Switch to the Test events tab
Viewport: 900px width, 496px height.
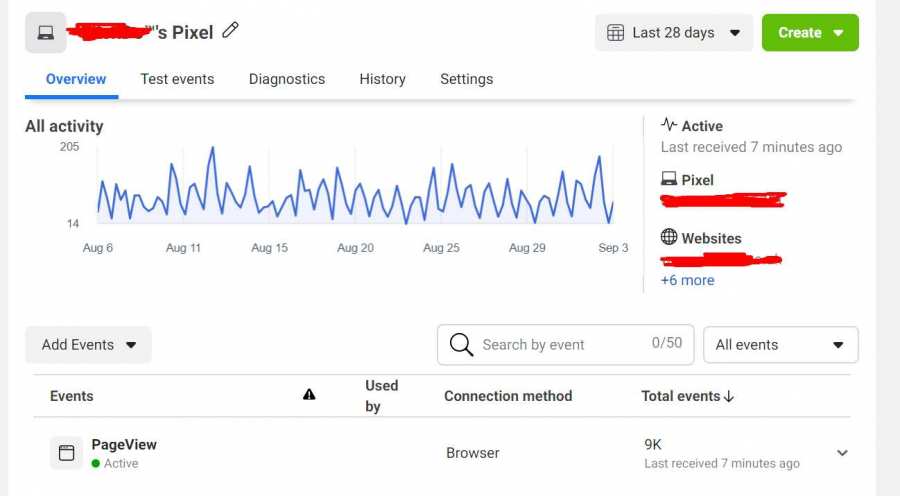pos(177,79)
